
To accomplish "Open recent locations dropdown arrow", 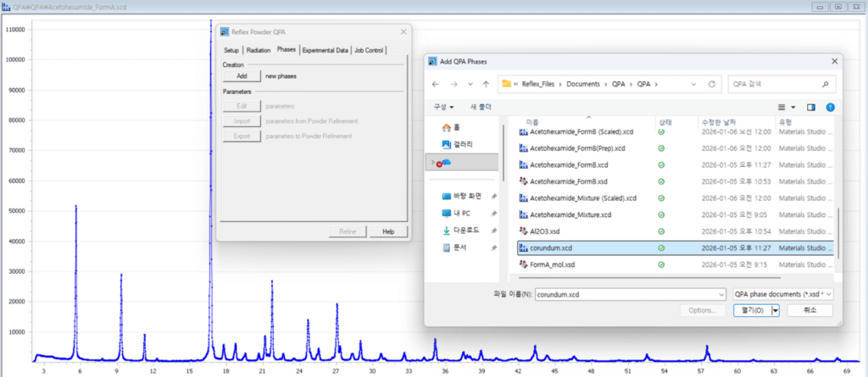I will pyautogui.click(x=470, y=84).
